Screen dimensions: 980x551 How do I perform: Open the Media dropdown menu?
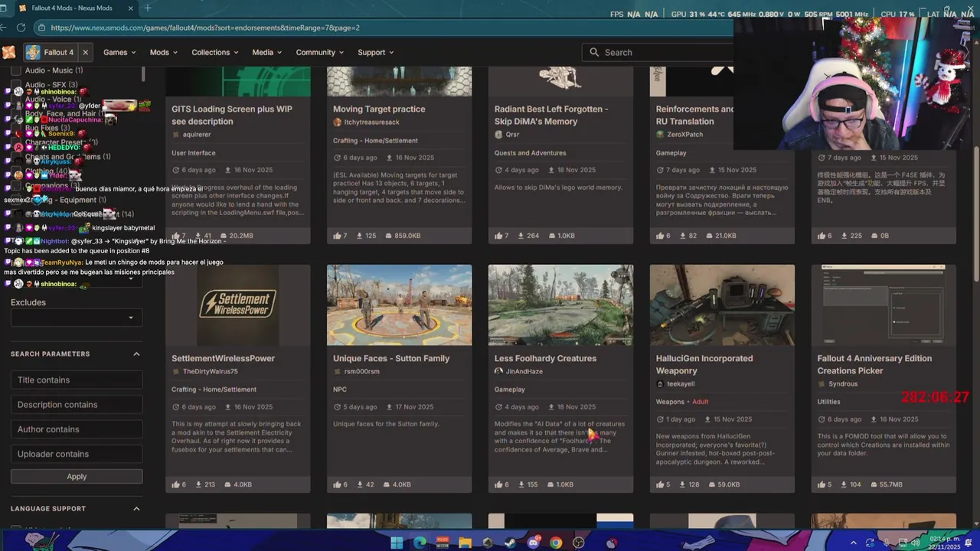tap(267, 52)
